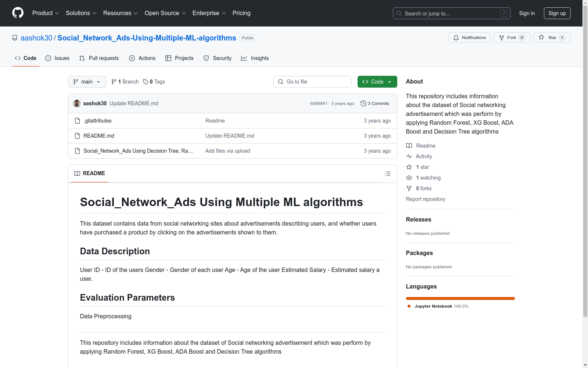Click the repository icon beside aashok30
The width and height of the screenshot is (588, 368).
15,38
